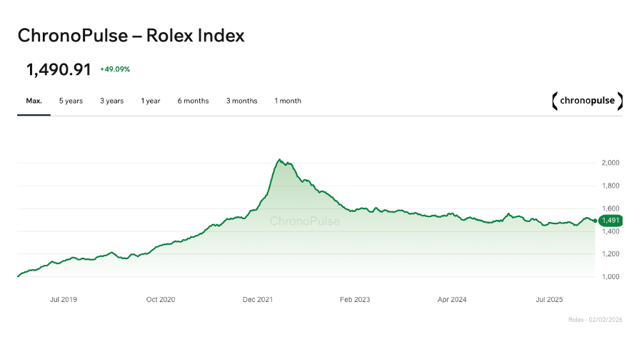Select the Max. time range tab
The image size is (644, 337).
tap(34, 101)
